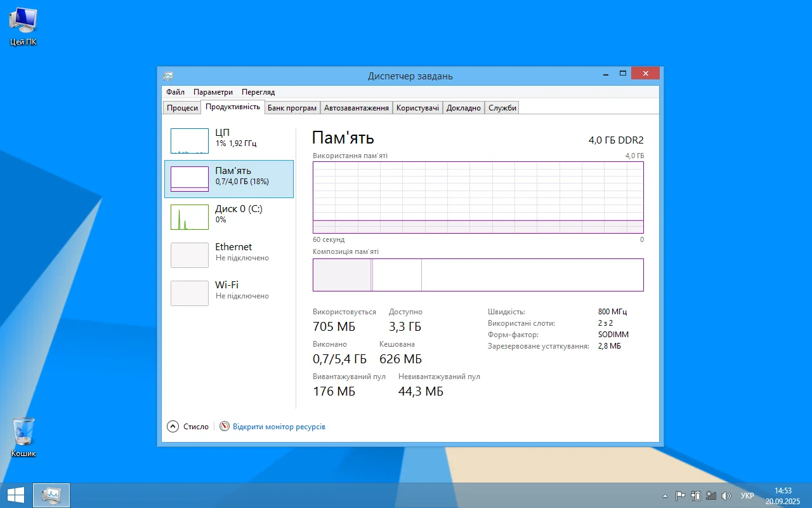The width and height of the screenshot is (812, 508).
Task: Click the Пам'ять memory sidebar item
Action: pos(228,177)
